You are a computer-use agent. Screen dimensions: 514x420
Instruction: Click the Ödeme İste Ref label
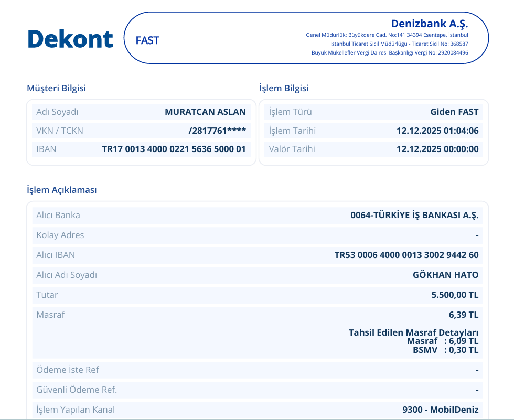pyautogui.click(x=68, y=370)
